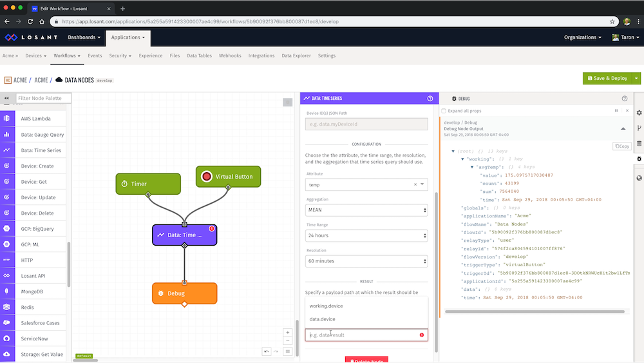Image resolution: width=644 pixels, height=363 pixels.
Task: Open the Organizations menu
Action: click(582, 37)
